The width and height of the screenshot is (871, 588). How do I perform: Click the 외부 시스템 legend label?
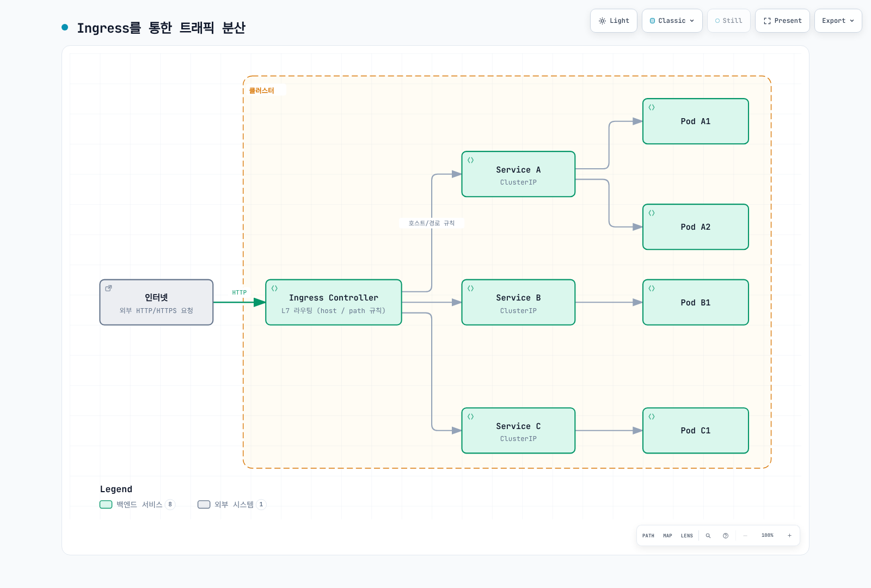tap(234, 505)
